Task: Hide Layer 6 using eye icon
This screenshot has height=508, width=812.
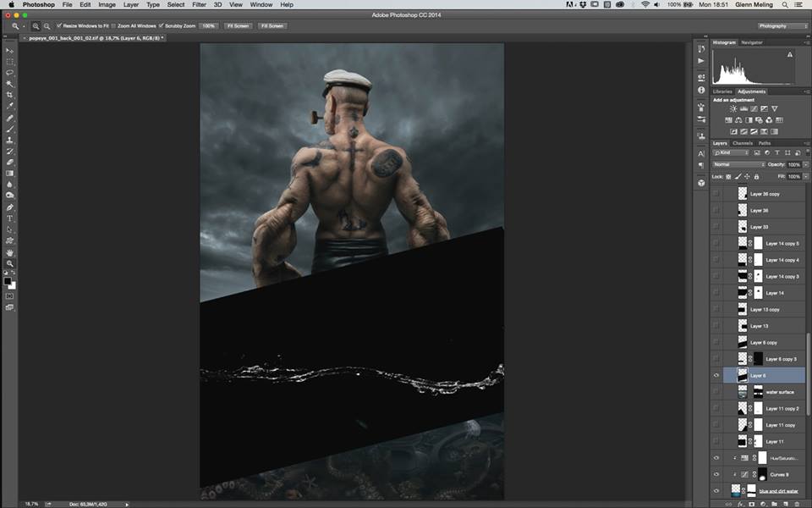Action: coord(716,375)
